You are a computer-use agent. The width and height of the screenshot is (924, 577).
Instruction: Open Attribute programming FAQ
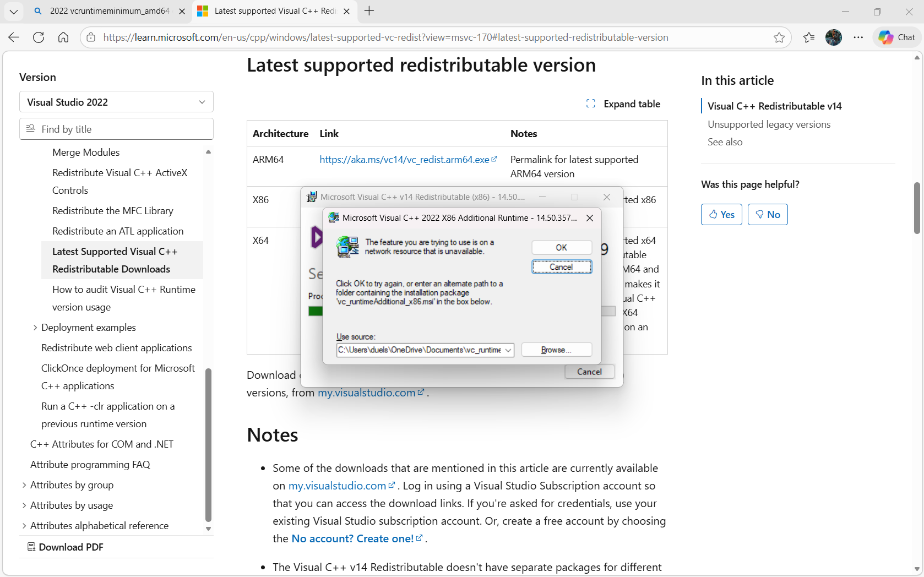90,465
